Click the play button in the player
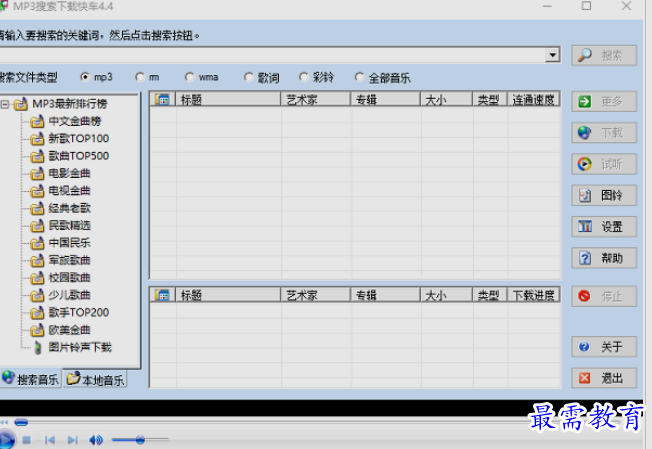 tap(6, 440)
